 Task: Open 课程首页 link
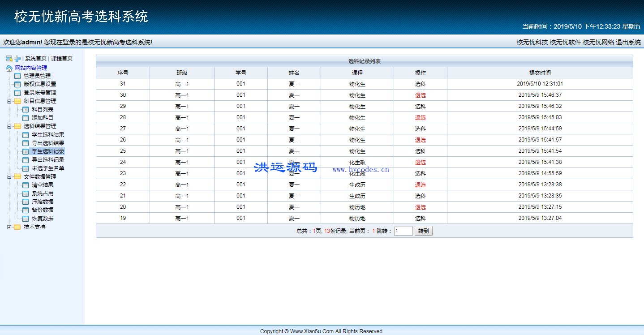pos(62,59)
